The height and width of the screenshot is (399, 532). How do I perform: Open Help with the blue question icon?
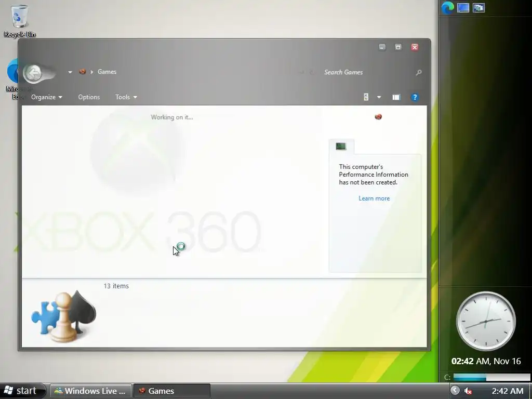click(x=415, y=97)
